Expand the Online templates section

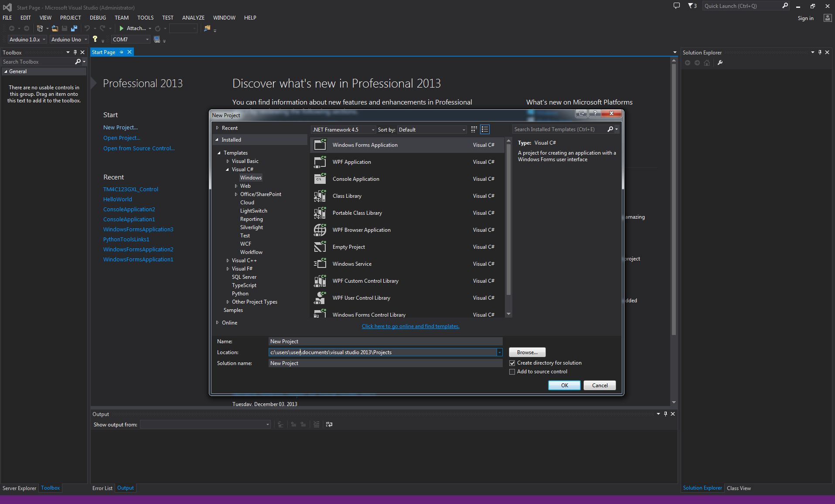217,323
